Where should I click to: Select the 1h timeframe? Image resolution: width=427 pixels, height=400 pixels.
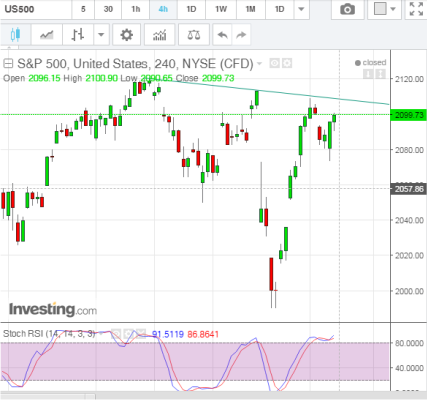tap(136, 9)
